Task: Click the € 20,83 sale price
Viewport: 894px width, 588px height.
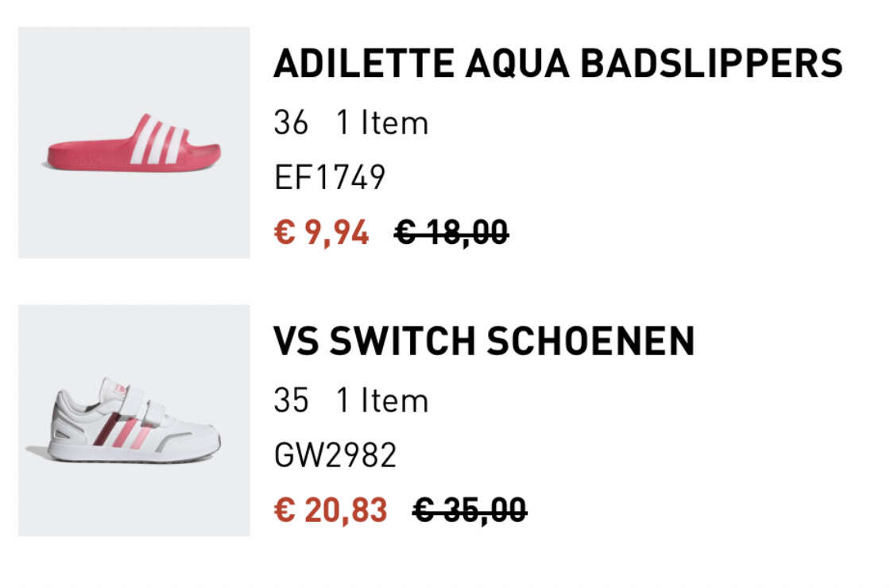Action: click(331, 510)
